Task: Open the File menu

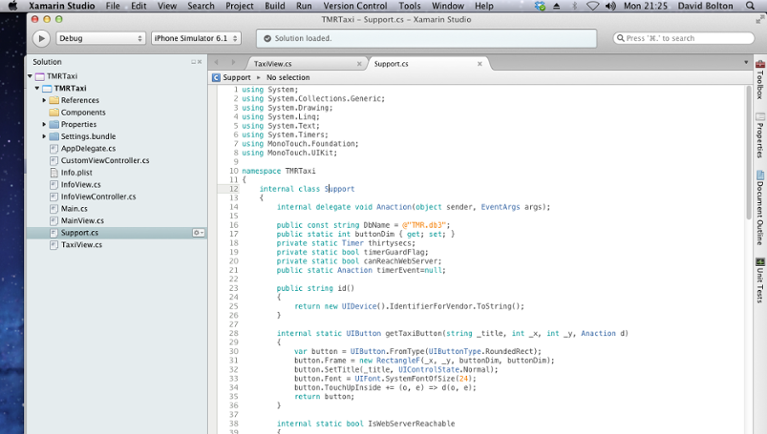Action: pos(113,6)
